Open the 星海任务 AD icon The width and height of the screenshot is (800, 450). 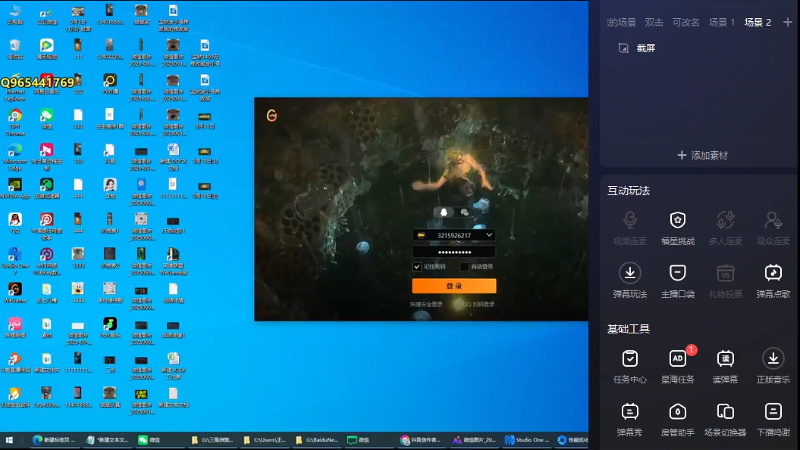(x=678, y=359)
